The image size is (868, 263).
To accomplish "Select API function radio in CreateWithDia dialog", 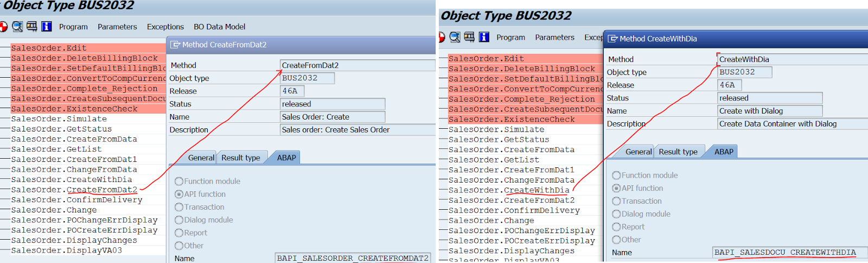I will tap(616, 188).
